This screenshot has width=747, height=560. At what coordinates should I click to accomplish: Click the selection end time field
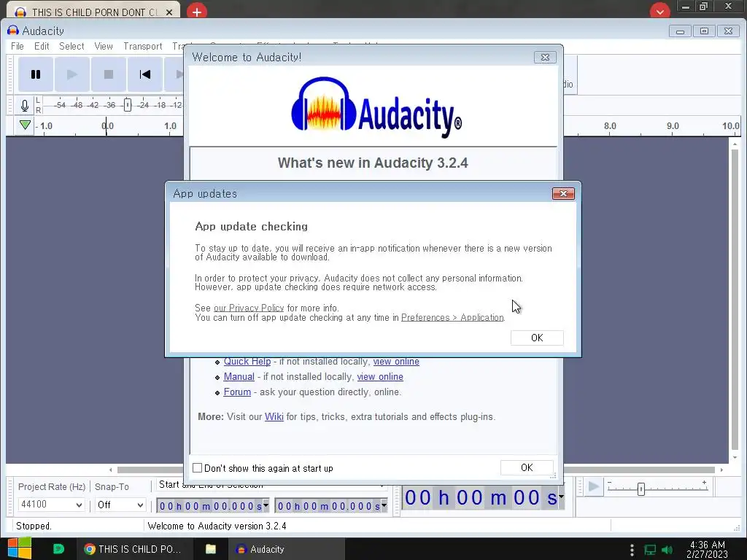tap(328, 506)
